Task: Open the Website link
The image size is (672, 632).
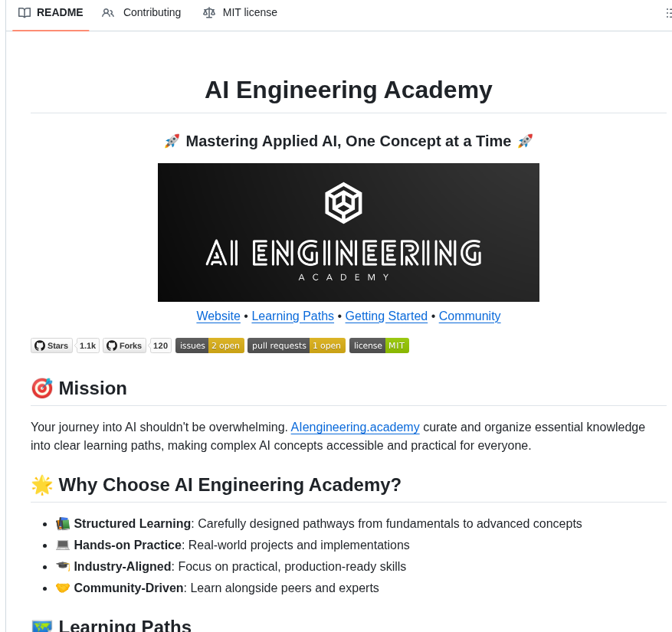Action: (x=218, y=316)
